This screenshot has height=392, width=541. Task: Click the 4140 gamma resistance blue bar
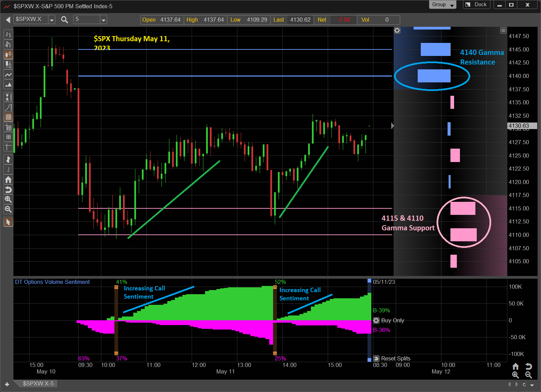tap(434, 76)
